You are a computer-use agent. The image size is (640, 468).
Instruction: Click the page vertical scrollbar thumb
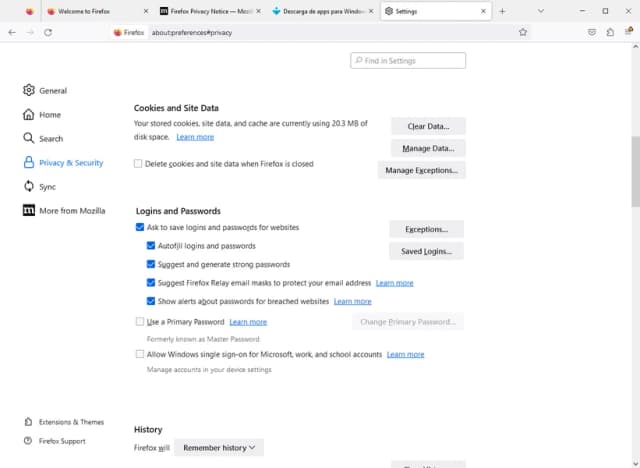(636, 171)
